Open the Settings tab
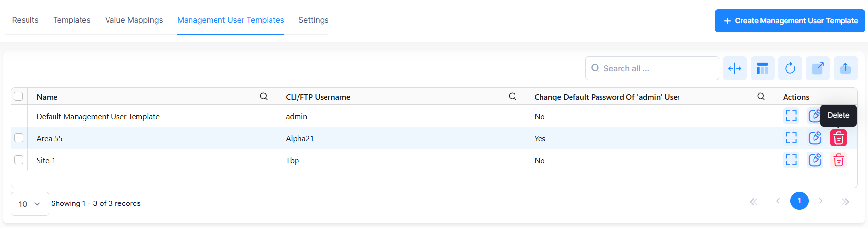Screen dimensions: 868x228 pyautogui.click(x=313, y=20)
